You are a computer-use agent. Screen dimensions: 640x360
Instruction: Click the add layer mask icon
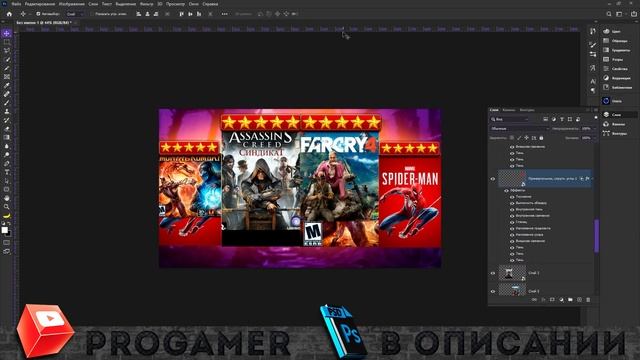pyautogui.click(x=552, y=300)
